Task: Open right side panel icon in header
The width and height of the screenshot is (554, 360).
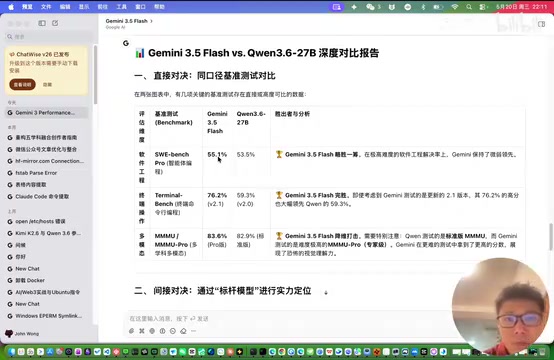Action: click(541, 24)
